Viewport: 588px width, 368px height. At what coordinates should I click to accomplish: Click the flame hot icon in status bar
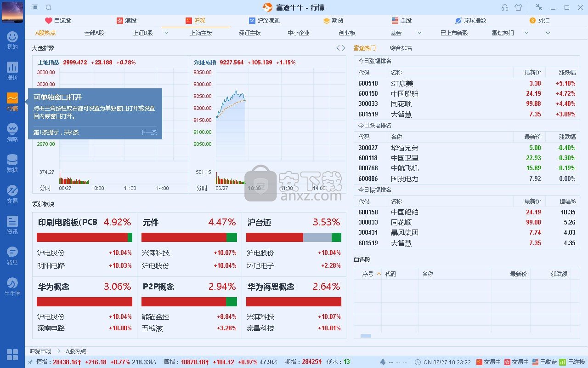[383, 362]
